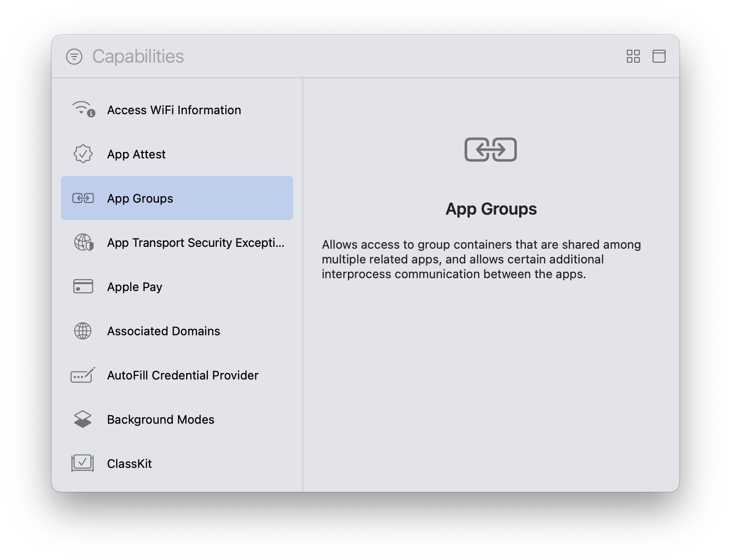Click the Apple Pay card icon
Screen dimensions: 731x560
coord(83,286)
